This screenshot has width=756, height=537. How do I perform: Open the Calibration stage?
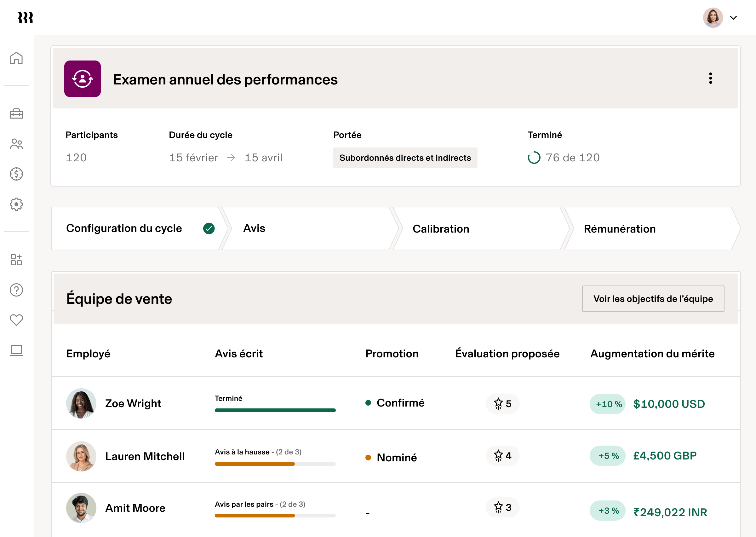point(441,228)
